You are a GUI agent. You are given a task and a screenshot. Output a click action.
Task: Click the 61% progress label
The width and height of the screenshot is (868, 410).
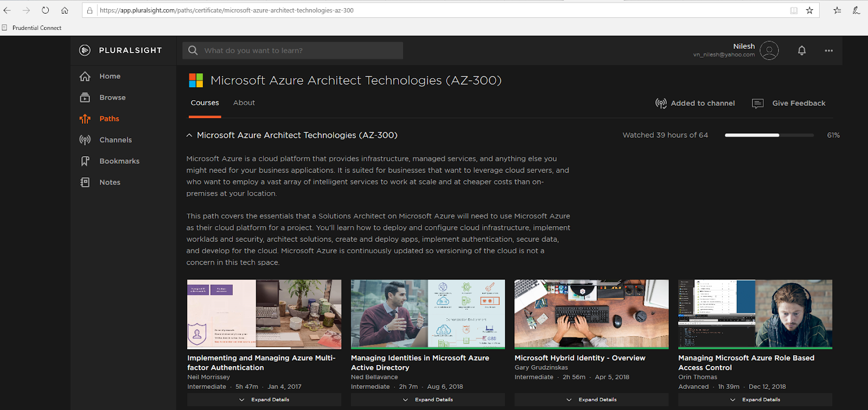(833, 135)
